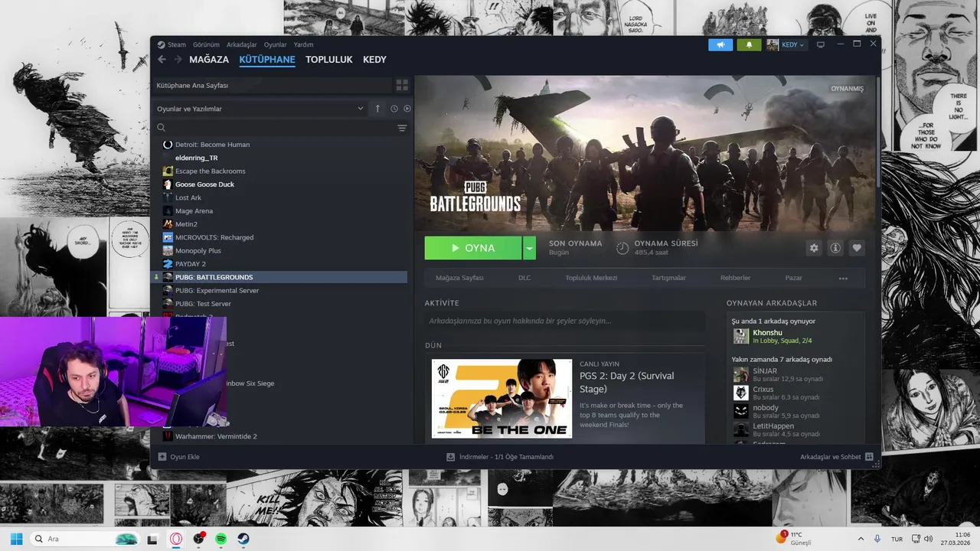The height and width of the screenshot is (551, 980).
Task: Toggle the favorite heart for PUBG
Action: click(857, 248)
